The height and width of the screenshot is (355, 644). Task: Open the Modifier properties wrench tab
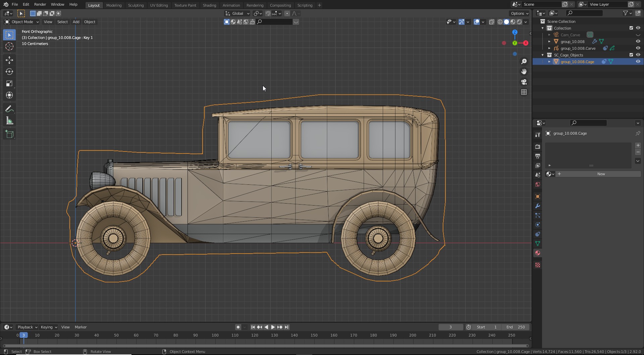click(x=538, y=206)
